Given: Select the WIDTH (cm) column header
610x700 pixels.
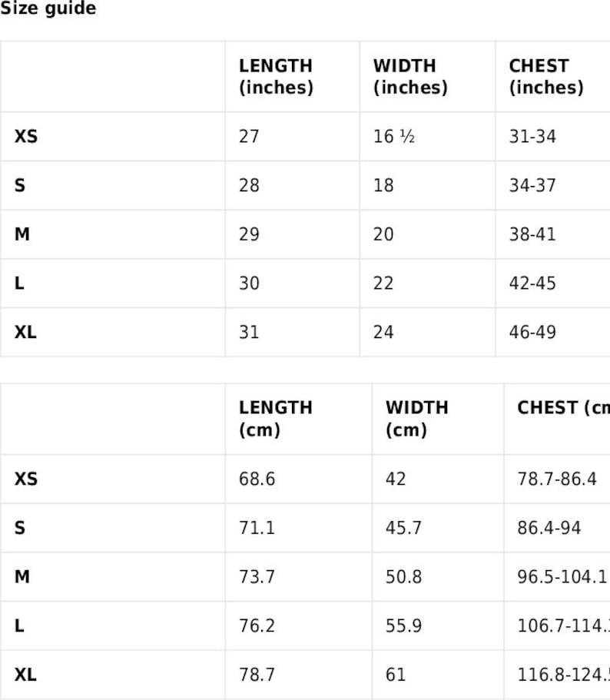Looking at the screenshot, I should (416, 419).
